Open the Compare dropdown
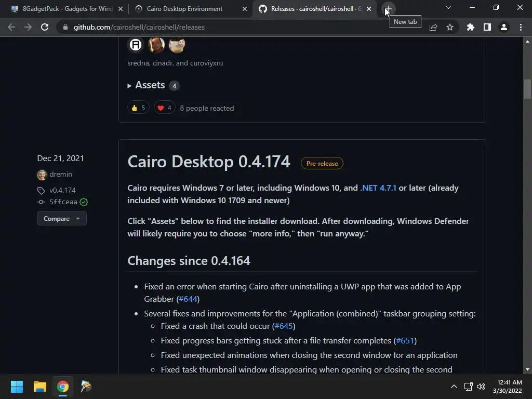The height and width of the screenshot is (399, 532). tap(62, 219)
